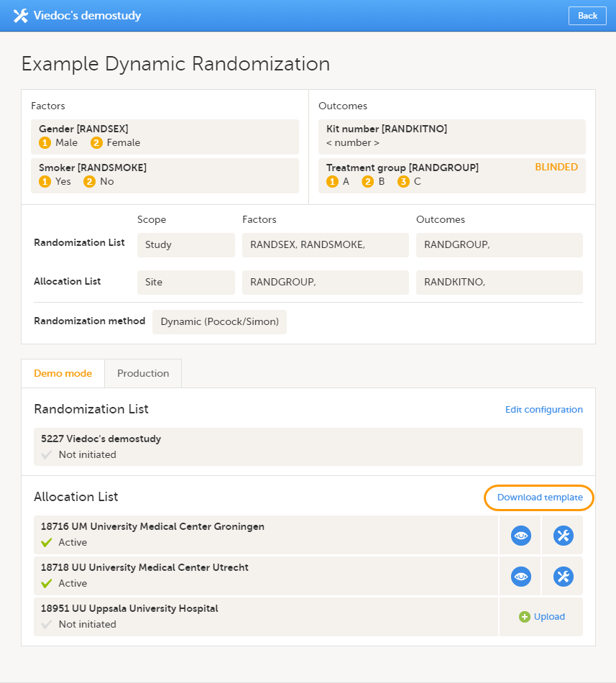View the Utrecht allocation list via eye icon
The height and width of the screenshot is (683, 616).
[x=520, y=576]
